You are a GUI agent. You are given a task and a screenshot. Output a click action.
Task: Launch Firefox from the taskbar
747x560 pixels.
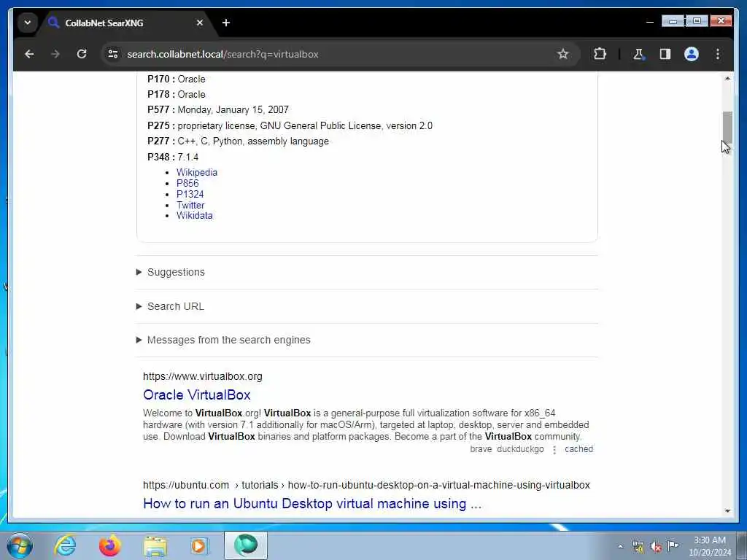[x=109, y=545]
